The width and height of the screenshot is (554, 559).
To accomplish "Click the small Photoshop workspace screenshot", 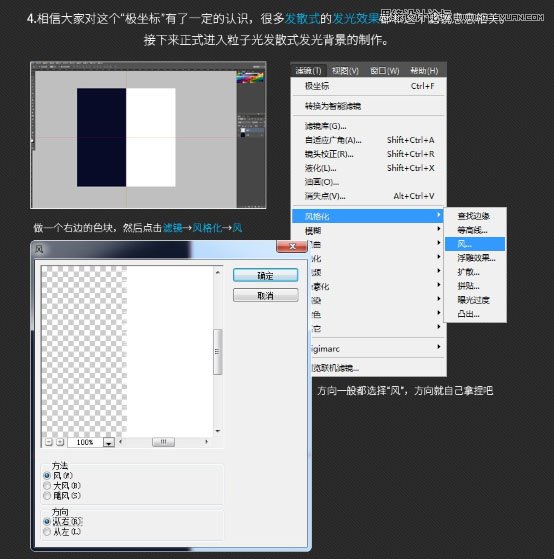I will pyautogui.click(x=148, y=135).
